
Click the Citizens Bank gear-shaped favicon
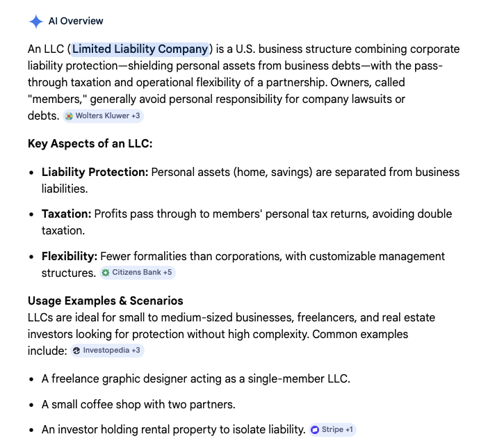(106, 273)
